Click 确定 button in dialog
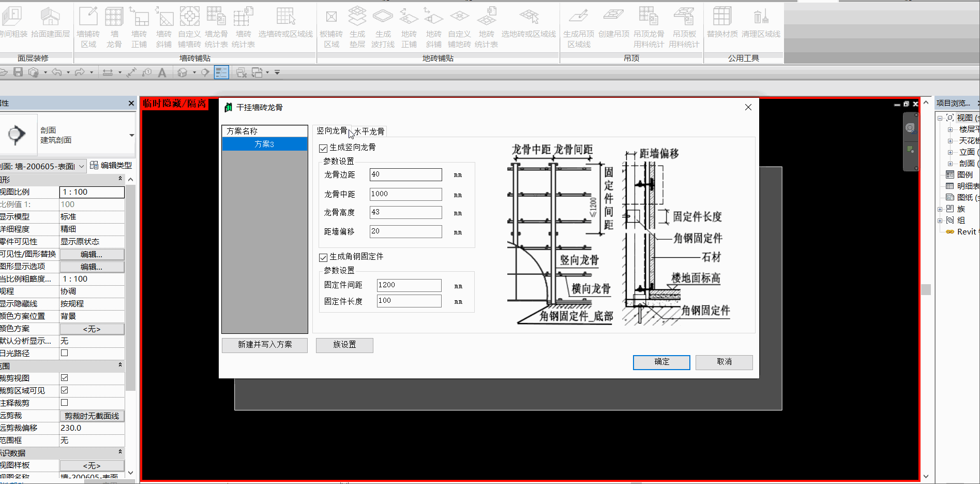Screen dimensions: 980x484 [x=661, y=362]
